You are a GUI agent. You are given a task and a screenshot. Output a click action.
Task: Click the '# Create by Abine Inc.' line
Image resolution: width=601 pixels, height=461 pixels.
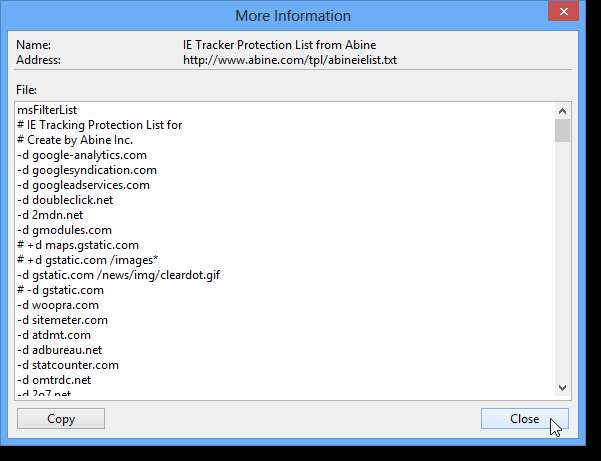[75, 140]
